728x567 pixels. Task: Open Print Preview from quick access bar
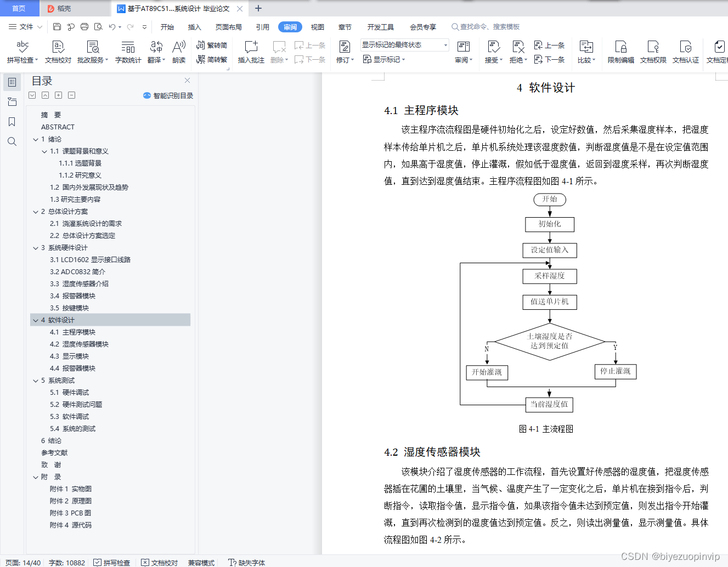pyautogui.click(x=98, y=26)
